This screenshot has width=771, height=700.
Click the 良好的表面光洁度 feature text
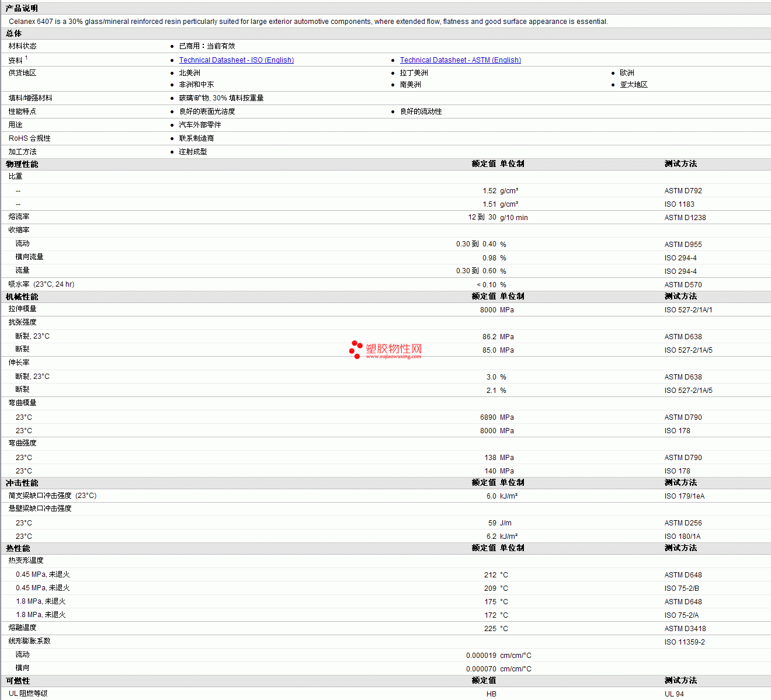207,112
